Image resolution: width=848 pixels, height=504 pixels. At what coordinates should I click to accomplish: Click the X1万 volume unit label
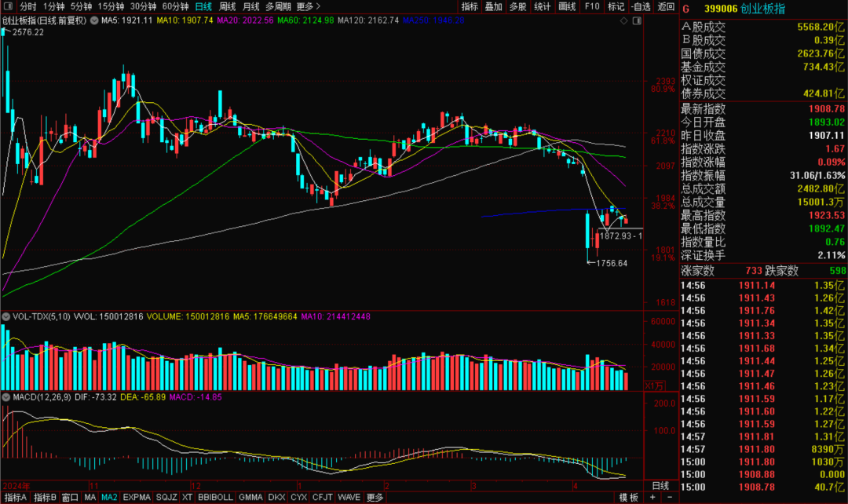[654, 385]
